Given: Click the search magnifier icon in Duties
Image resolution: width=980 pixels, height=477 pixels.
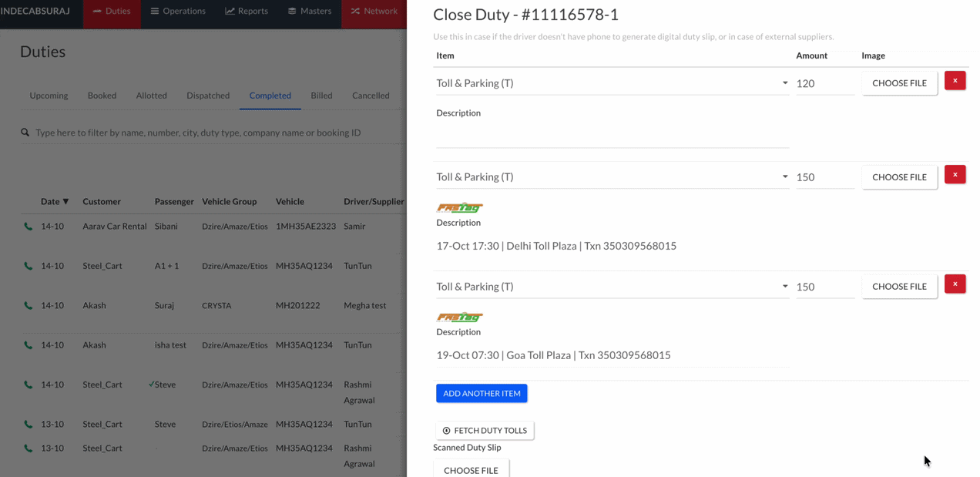Looking at the screenshot, I should [25, 133].
